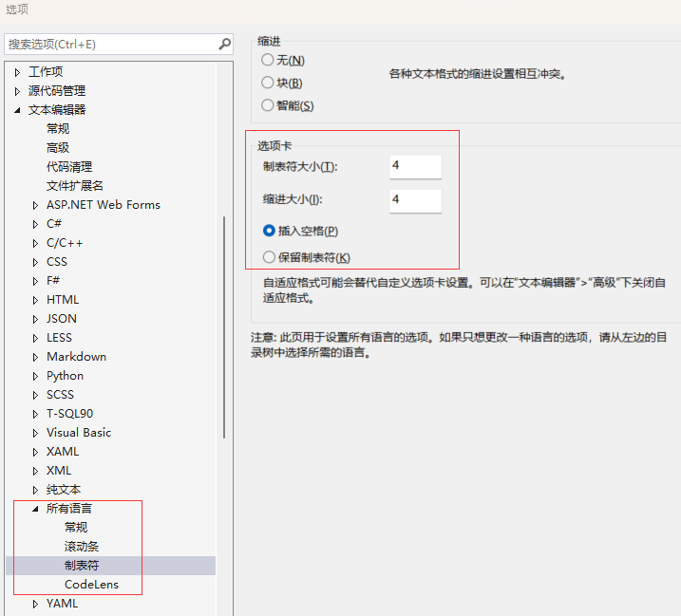Click the 制表符大小(T) value field
Viewport: 681px width, 616px height.
416,167
